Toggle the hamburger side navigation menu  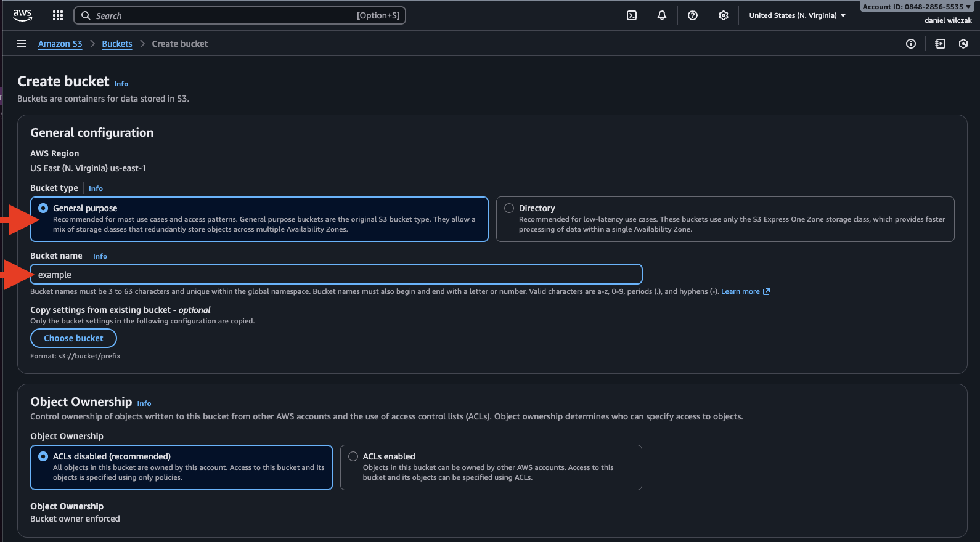pos(22,44)
